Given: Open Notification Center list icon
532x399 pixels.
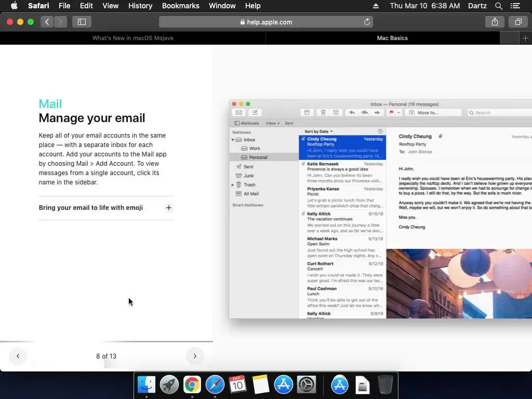Looking at the screenshot, I should (515, 6).
